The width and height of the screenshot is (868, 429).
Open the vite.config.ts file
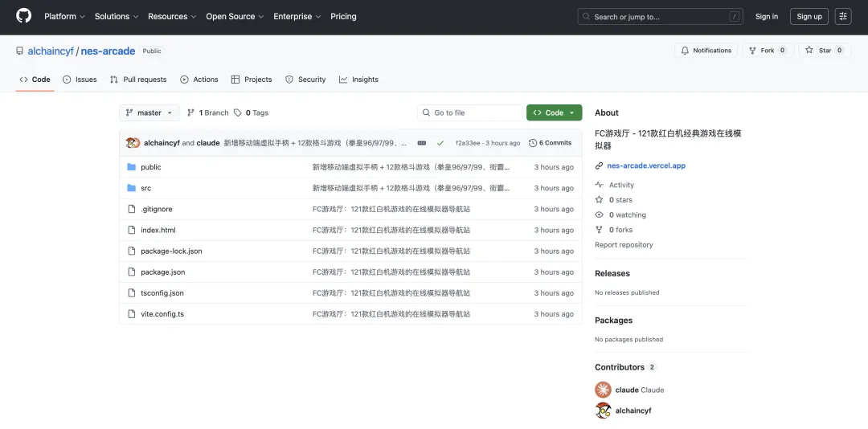tap(162, 314)
